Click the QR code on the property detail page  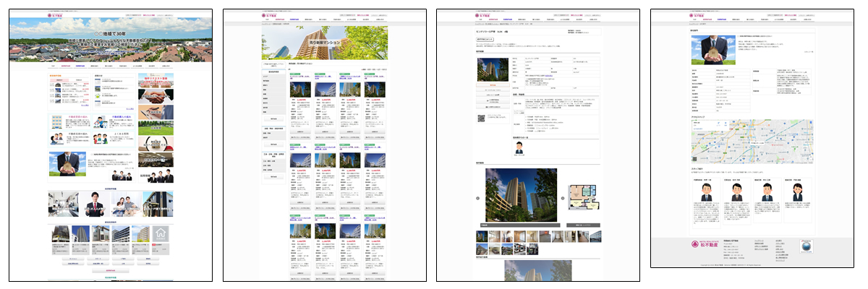click(x=480, y=118)
